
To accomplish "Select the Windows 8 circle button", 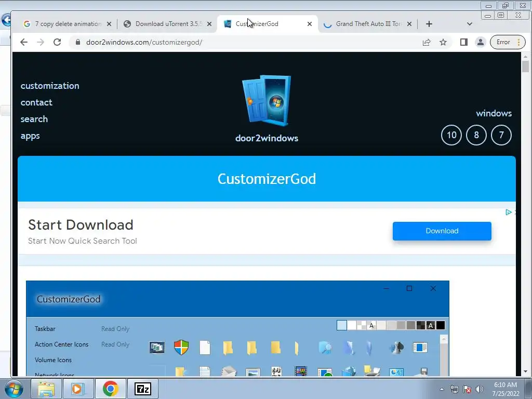I will pyautogui.click(x=476, y=135).
